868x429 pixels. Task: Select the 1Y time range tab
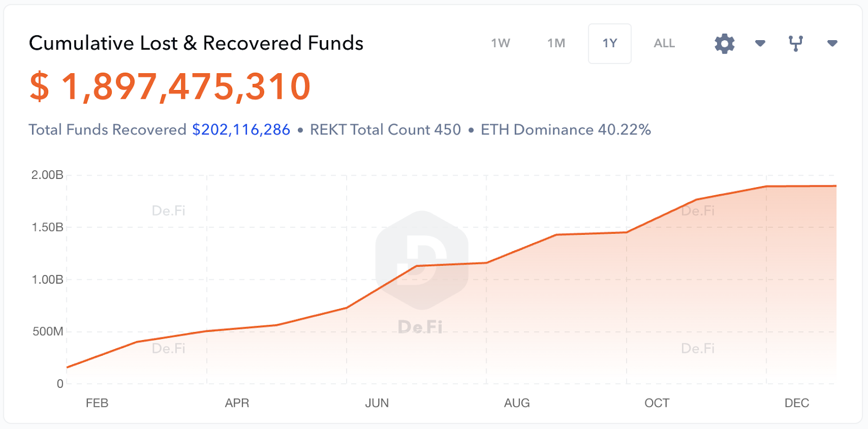pos(610,43)
